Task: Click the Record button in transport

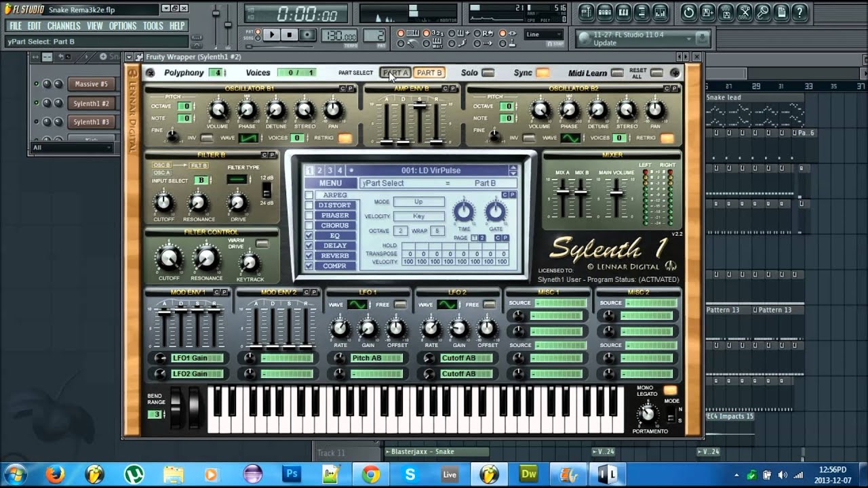Action: [x=307, y=35]
